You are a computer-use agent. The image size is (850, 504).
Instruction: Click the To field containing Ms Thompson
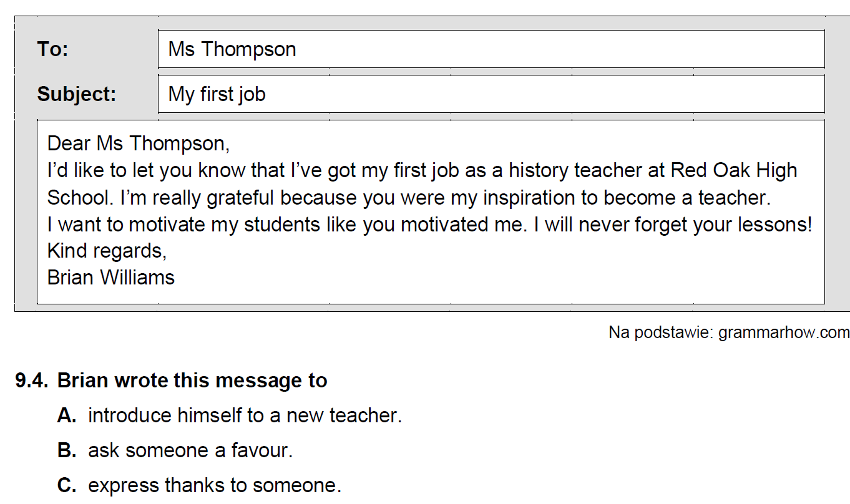[491, 49]
